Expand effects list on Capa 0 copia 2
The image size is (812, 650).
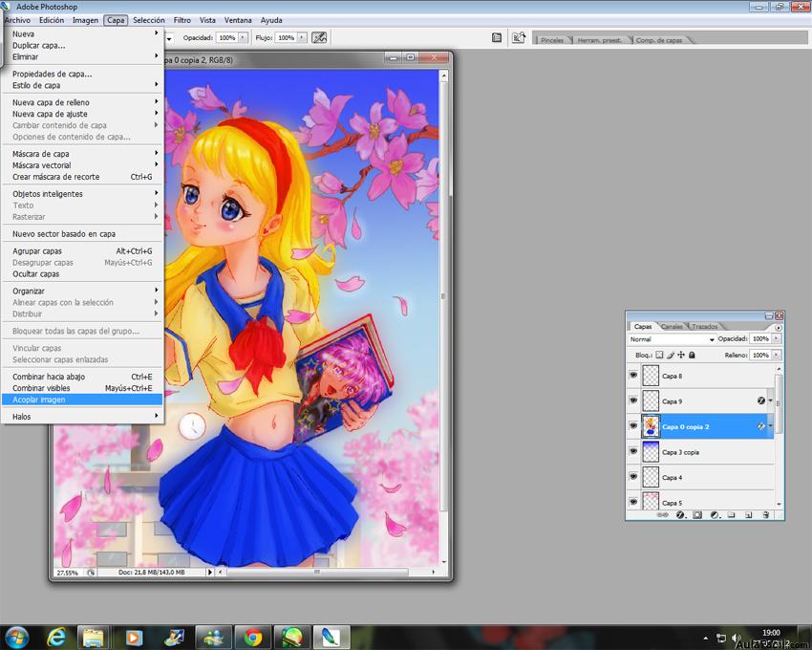click(771, 426)
